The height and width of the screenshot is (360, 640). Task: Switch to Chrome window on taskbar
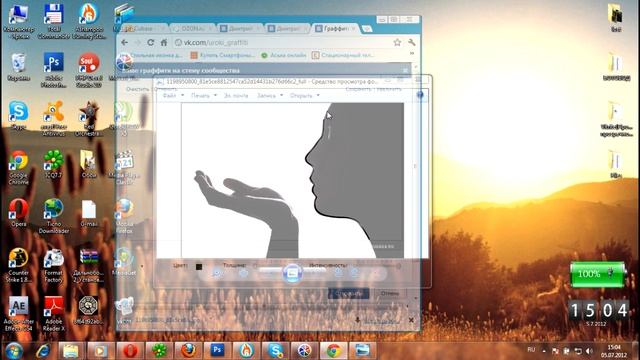(x=333, y=351)
